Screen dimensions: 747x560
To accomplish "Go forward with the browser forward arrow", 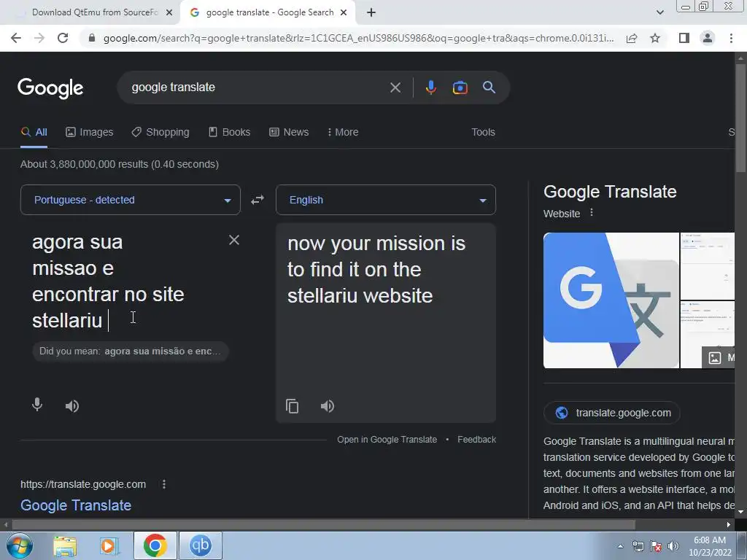I will point(39,38).
